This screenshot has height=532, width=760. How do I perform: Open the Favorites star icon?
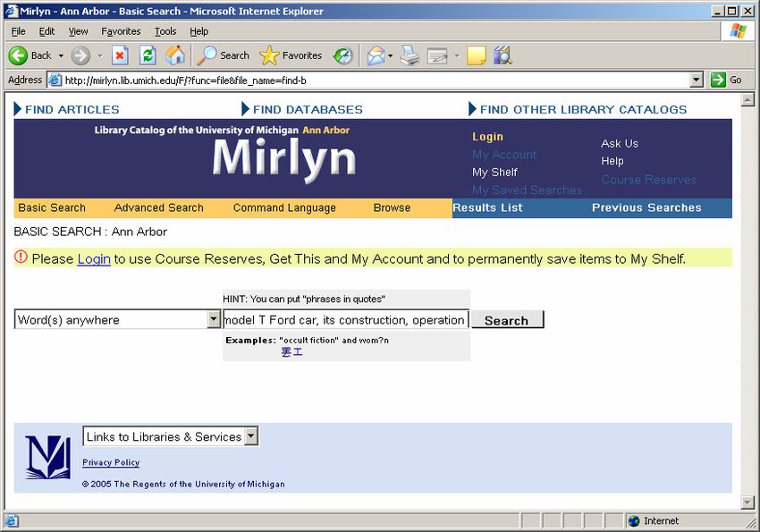point(269,55)
